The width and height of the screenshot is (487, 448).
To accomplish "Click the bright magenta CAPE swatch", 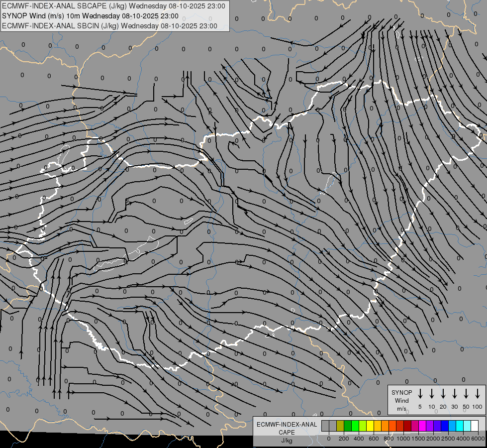I will (x=422, y=426).
